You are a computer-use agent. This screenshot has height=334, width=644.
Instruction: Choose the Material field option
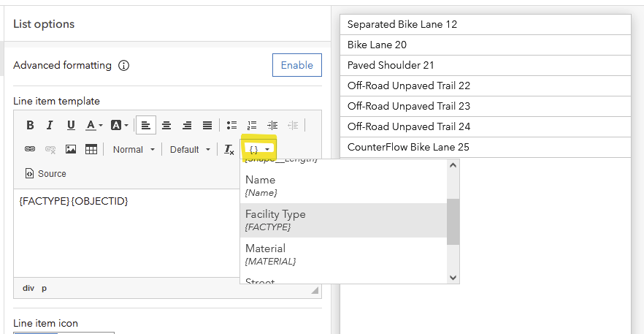pos(343,254)
